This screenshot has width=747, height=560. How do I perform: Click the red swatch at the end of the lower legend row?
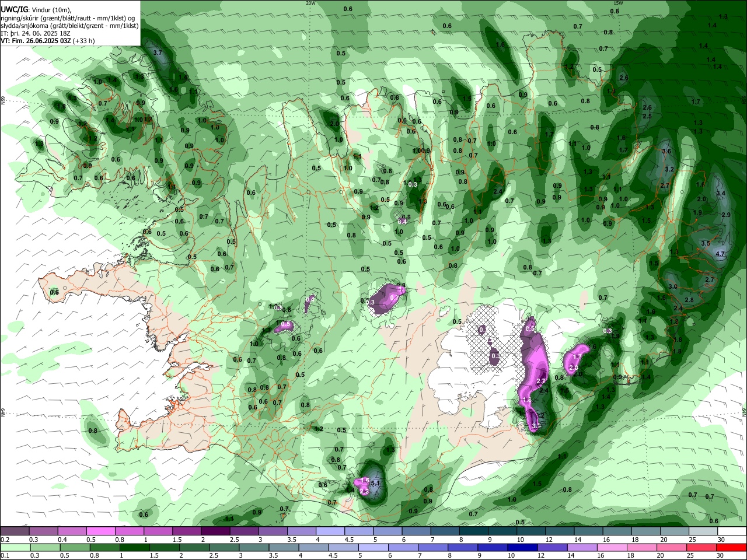[x=732, y=547]
